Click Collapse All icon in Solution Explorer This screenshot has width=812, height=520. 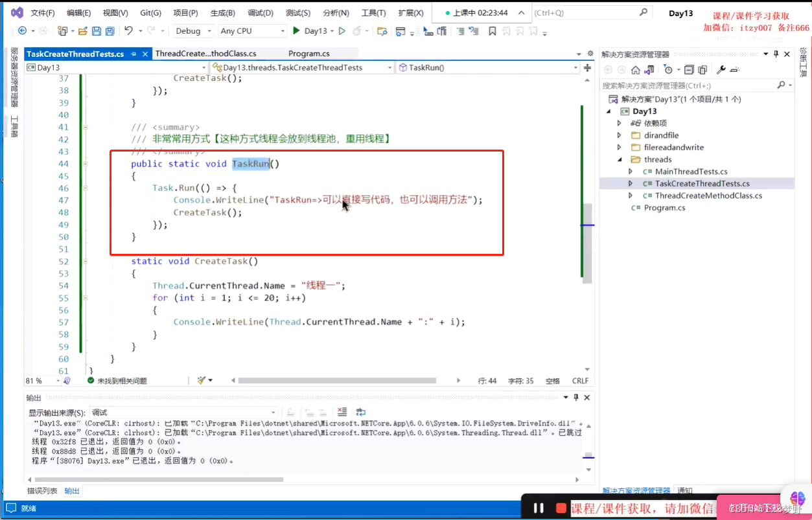point(689,69)
